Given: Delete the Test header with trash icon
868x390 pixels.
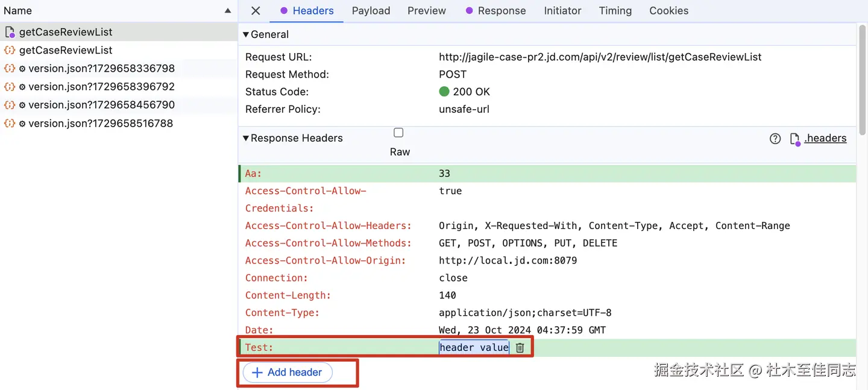Looking at the screenshot, I should [520, 348].
